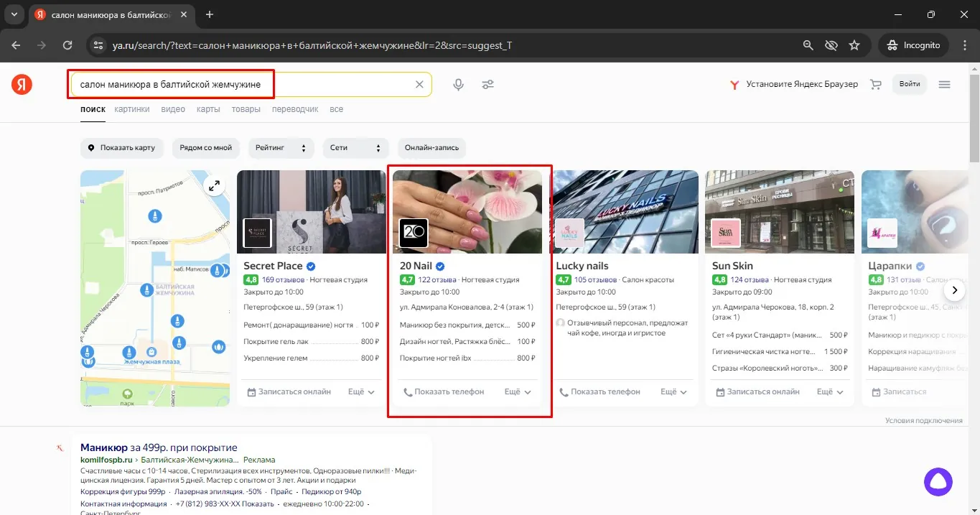Clear the search query with the X icon
This screenshot has height=515, width=980.
pos(420,85)
